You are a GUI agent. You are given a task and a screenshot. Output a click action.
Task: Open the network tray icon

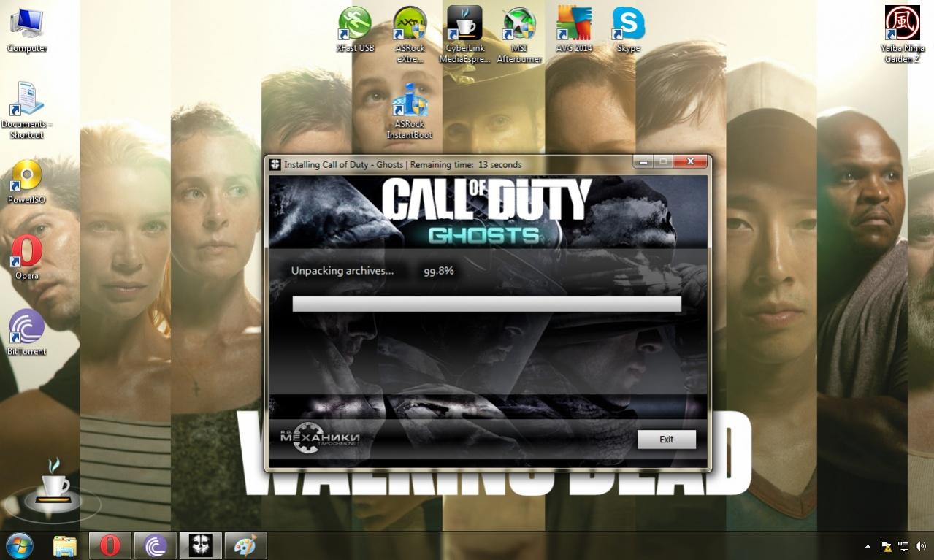coord(903,546)
